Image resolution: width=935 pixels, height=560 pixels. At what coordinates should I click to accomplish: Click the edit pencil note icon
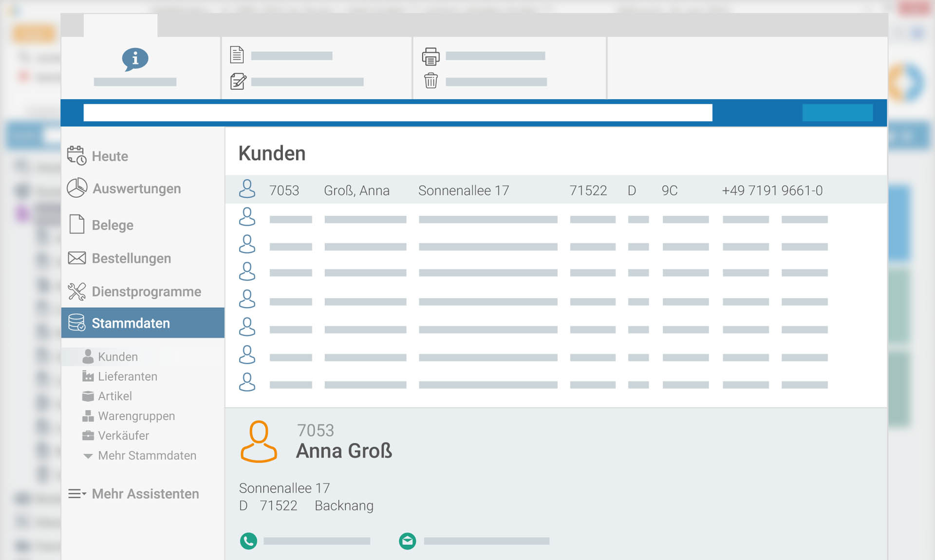click(x=238, y=81)
